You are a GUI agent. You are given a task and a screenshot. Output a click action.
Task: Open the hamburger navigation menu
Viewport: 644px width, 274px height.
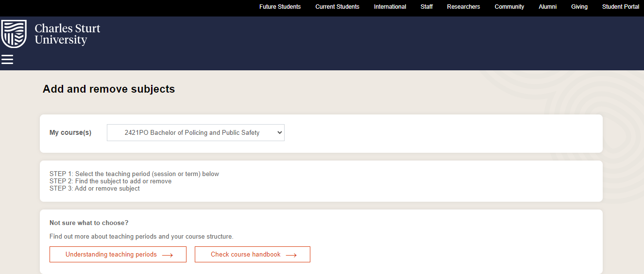(7, 60)
